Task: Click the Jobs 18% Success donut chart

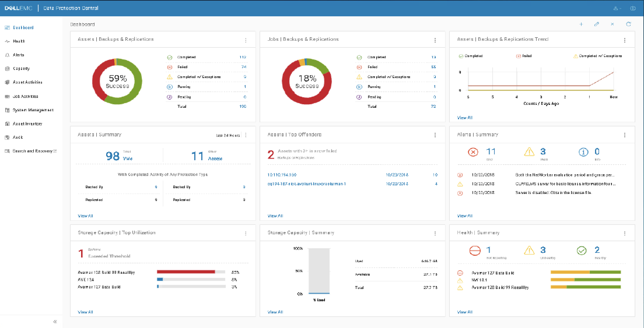Action: [x=307, y=81]
